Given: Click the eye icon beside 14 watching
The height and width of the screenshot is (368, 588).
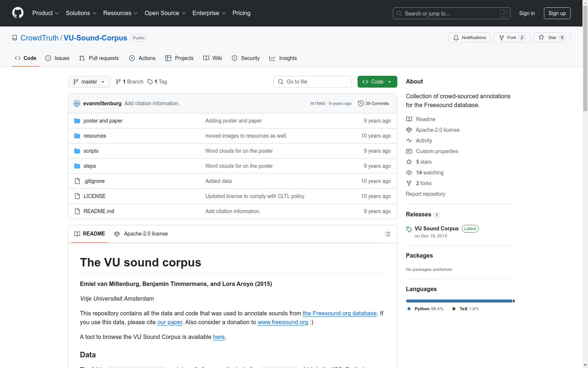Looking at the screenshot, I should pos(409,173).
